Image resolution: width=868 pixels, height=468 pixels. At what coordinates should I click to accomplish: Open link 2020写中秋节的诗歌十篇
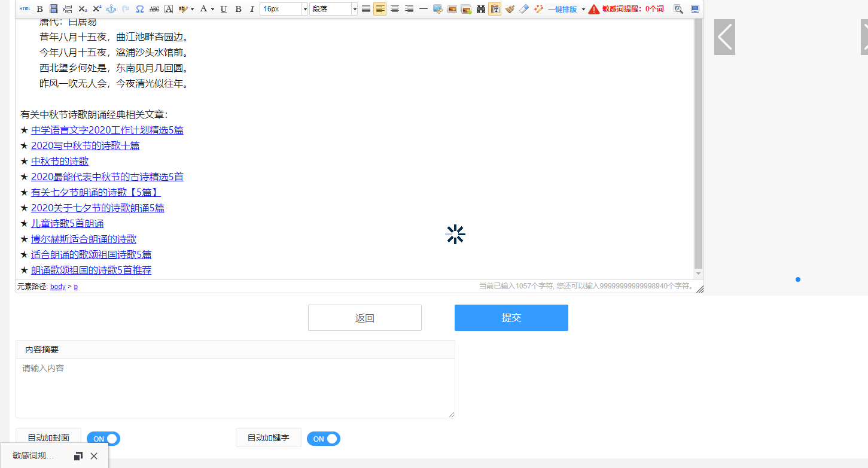(85, 145)
